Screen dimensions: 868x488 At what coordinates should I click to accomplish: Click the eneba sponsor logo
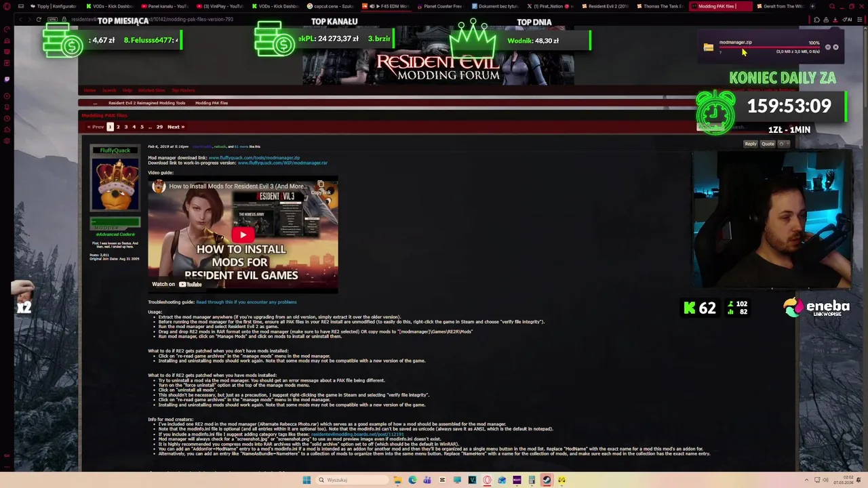pos(816,308)
